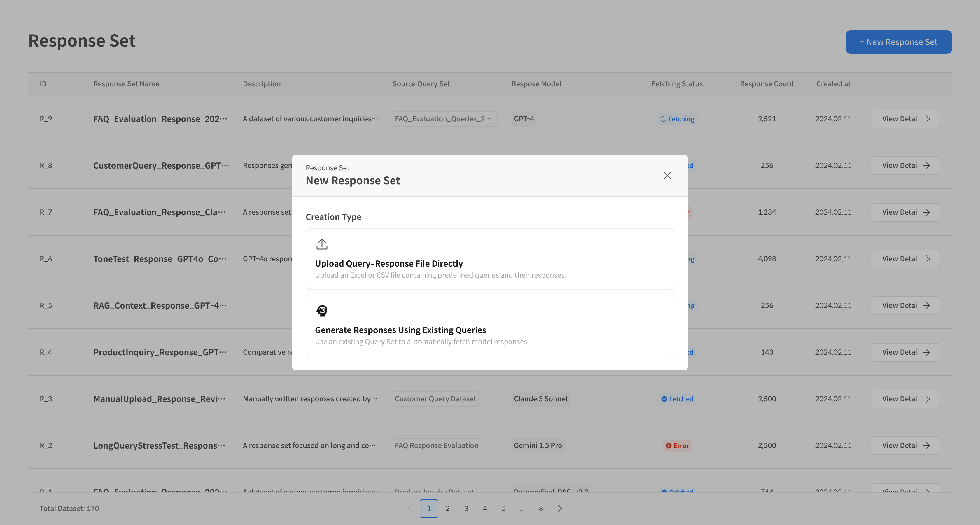Go to next page with right chevron
Screen dimensions: 980x525
tap(560, 509)
